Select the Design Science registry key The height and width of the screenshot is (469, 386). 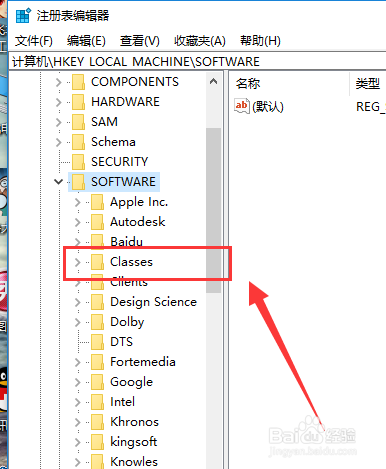tap(154, 302)
